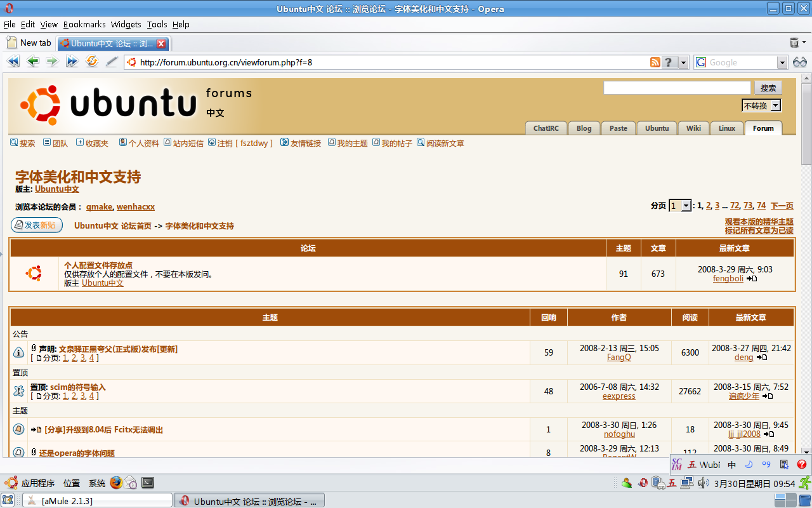Screen dimensions: 812x508
Task: Click the binoculars find icon
Action: click(x=800, y=62)
